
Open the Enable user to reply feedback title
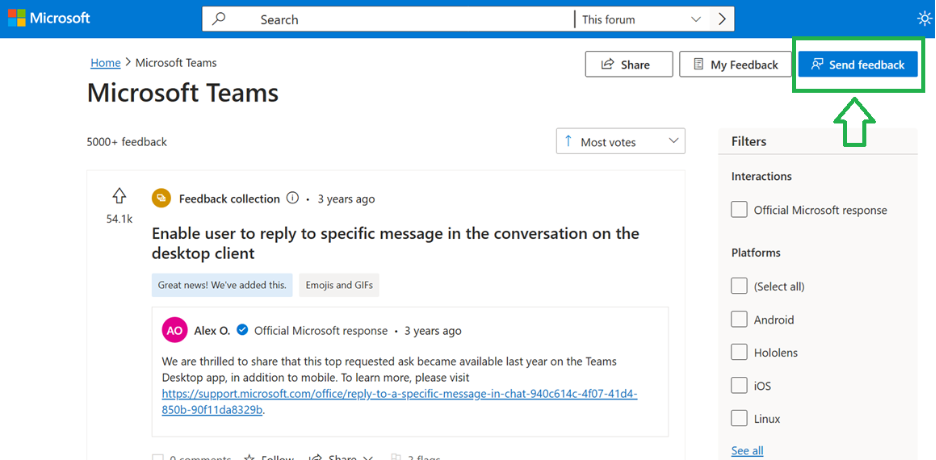click(395, 243)
